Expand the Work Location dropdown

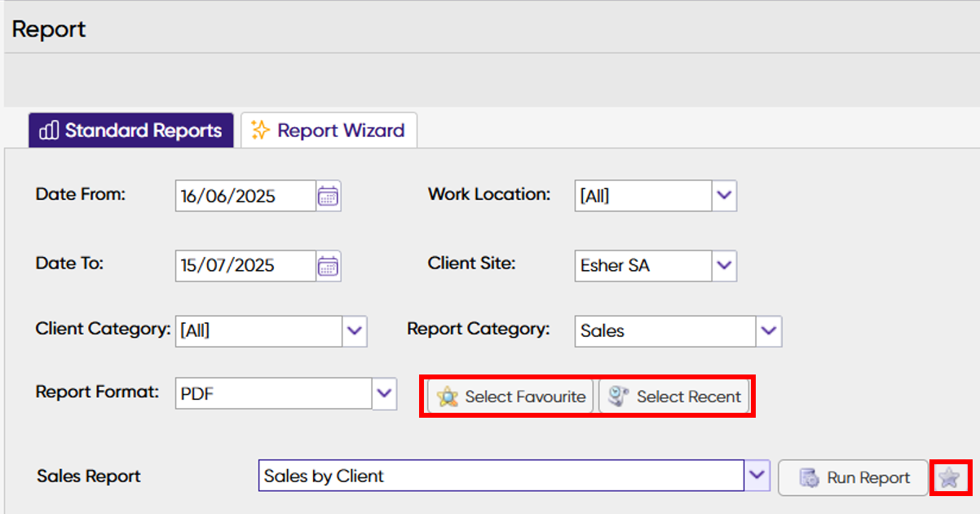[725, 197]
